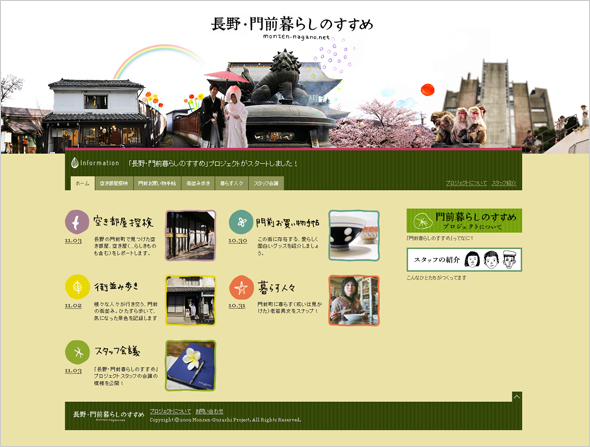Image resolution: width=590 pixels, height=447 pixels.
Task: Switch to the 暮らす人々 tab
Action: pyautogui.click(x=231, y=183)
